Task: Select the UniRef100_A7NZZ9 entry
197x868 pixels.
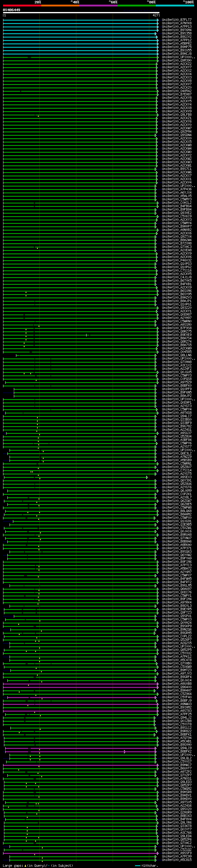Action: click(x=176, y=457)
